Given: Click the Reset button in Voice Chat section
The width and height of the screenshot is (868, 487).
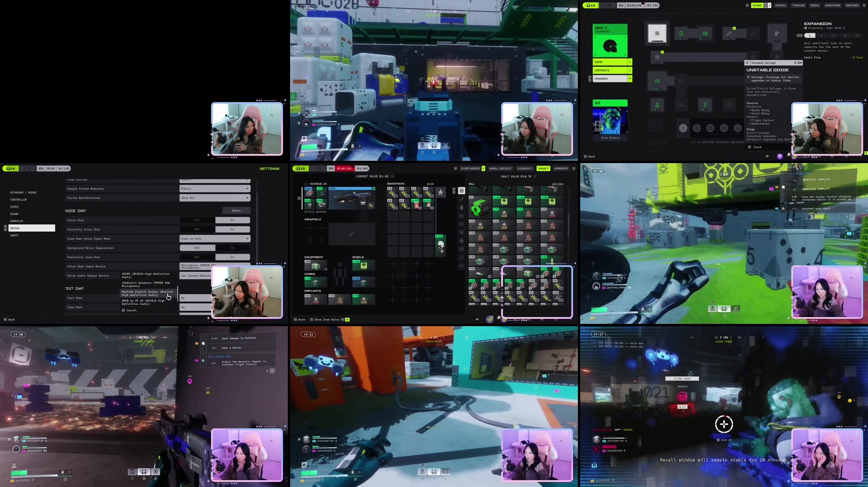Looking at the screenshot, I should click(236, 210).
